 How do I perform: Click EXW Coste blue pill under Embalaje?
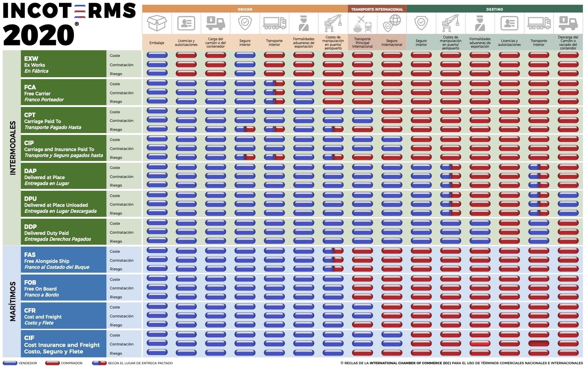pyautogui.click(x=157, y=55)
